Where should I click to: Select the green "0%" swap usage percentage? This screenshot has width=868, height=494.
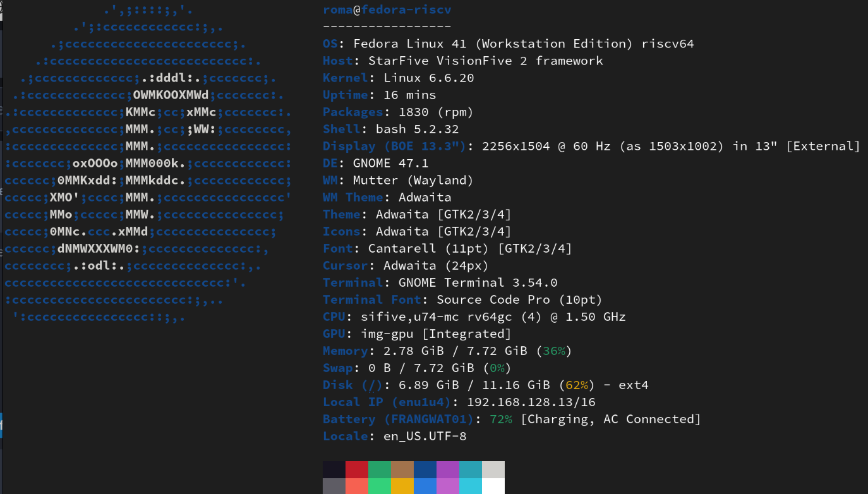pos(497,368)
